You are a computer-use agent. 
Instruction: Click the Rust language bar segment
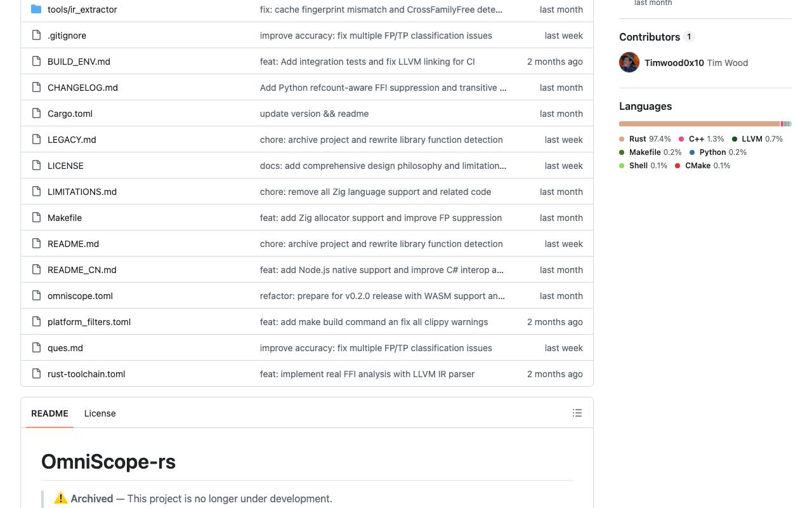[699, 124]
